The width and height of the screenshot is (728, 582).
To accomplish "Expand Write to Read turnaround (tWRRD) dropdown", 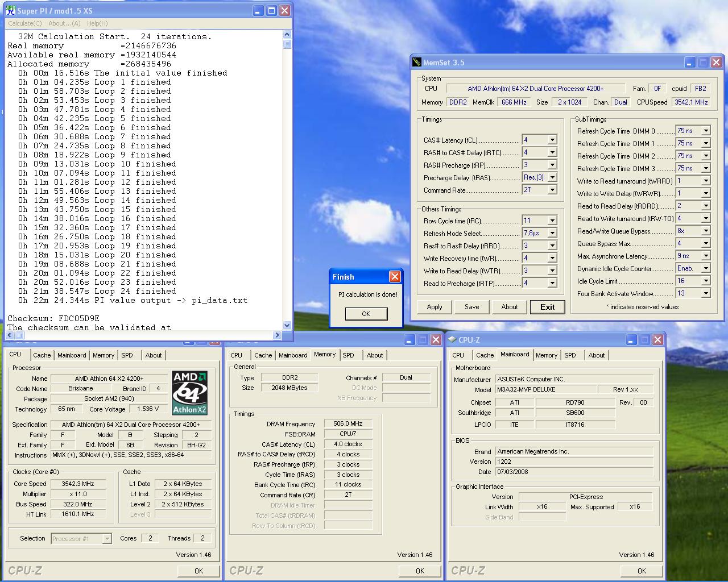I will (706, 181).
